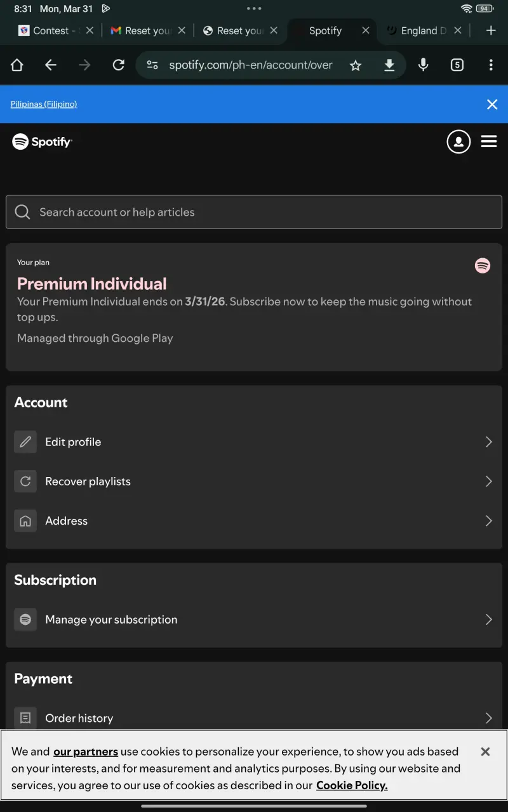This screenshot has width=508, height=812.
Task: Expand Edit profile chevron
Action: 488,442
